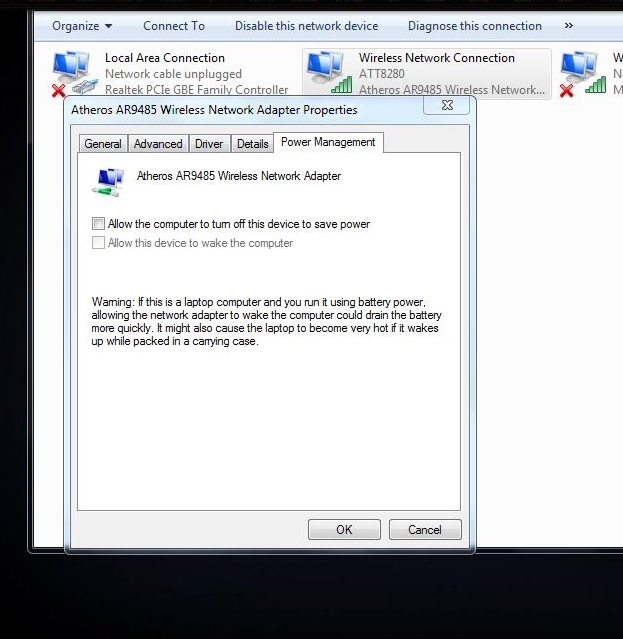The height and width of the screenshot is (639, 623).
Task: Click 'Realtek PCIe GBE Family Controller' text
Action: coord(196,90)
